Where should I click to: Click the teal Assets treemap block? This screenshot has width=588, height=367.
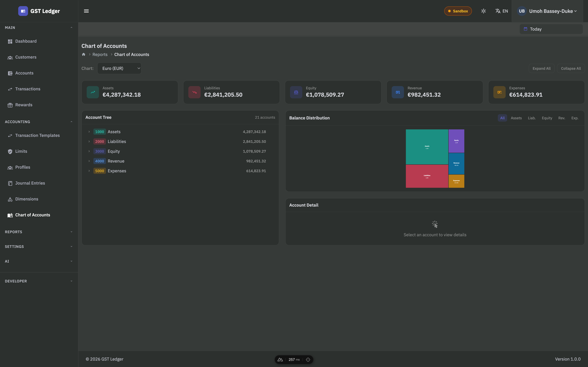pos(427,147)
